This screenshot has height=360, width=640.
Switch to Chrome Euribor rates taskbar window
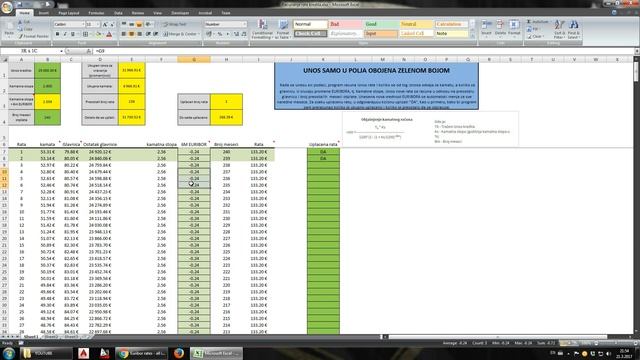coord(141,353)
